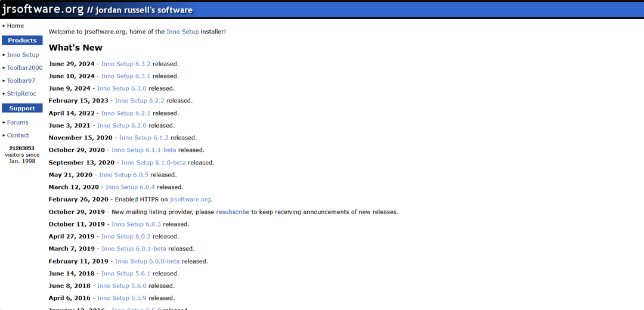Open the Toolbar97 sidebar link
This screenshot has width=644, height=310.
21,81
